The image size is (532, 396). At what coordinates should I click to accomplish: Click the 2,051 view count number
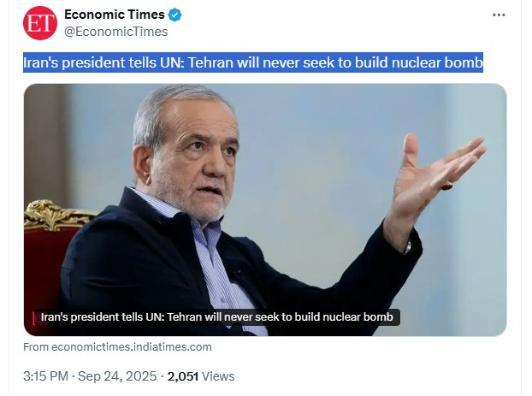(183, 376)
